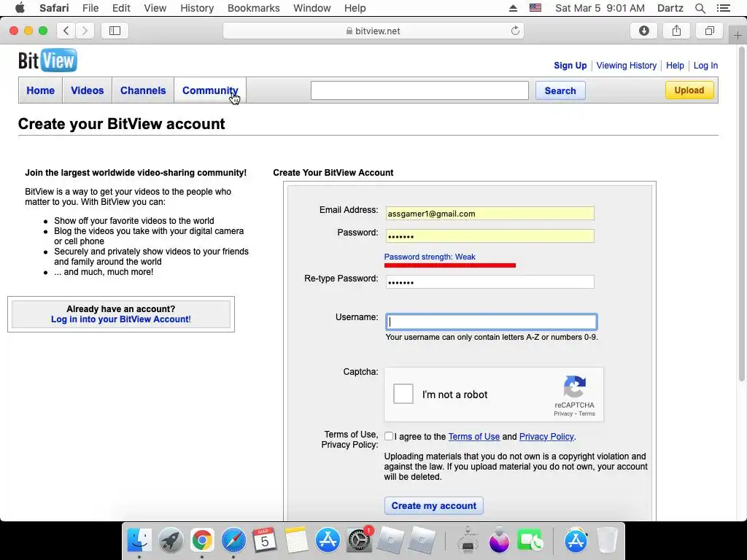The height and width of the screenshot is (560, 747).
Task: Open the Window menu
Action: [312, 8]
